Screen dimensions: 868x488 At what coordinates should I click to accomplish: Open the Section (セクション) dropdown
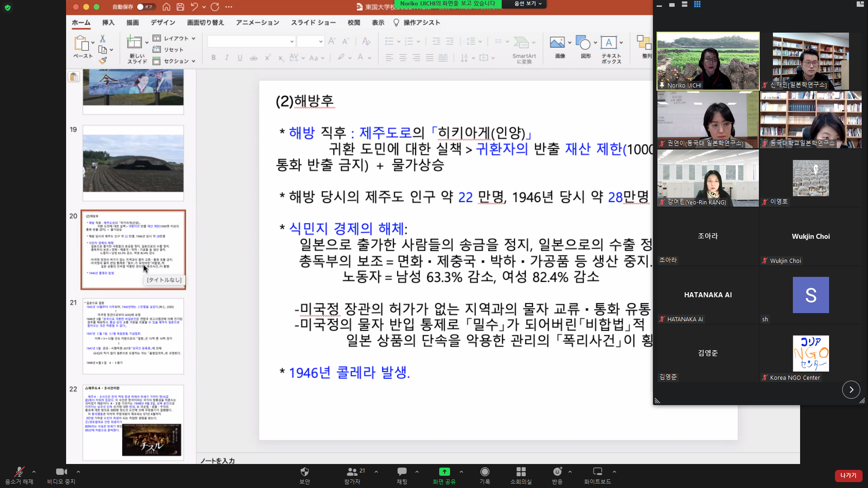[174, 61]
